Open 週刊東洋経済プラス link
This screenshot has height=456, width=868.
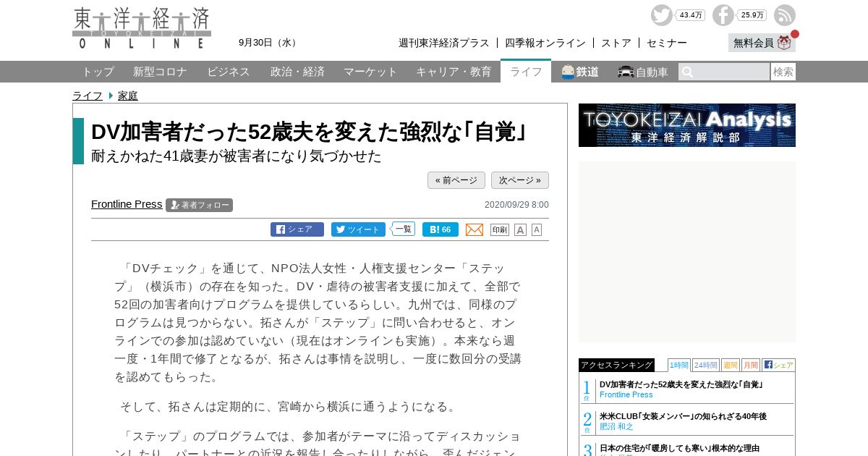(x=444, y=43)
